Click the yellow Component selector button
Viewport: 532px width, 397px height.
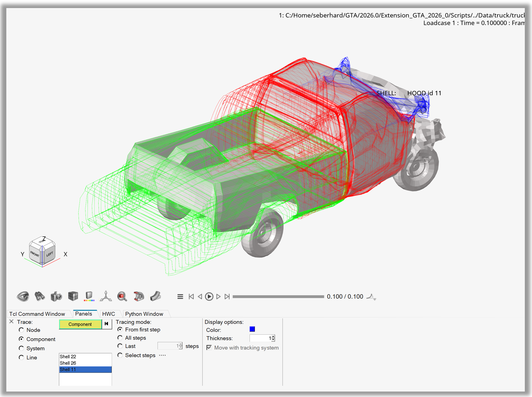(81, 324)
